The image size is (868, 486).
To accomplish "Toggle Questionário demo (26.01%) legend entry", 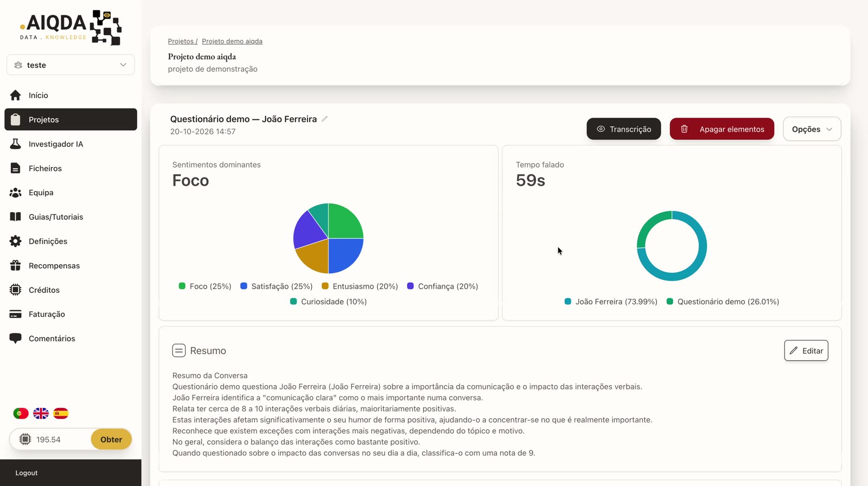I will [x=723, y=302].
